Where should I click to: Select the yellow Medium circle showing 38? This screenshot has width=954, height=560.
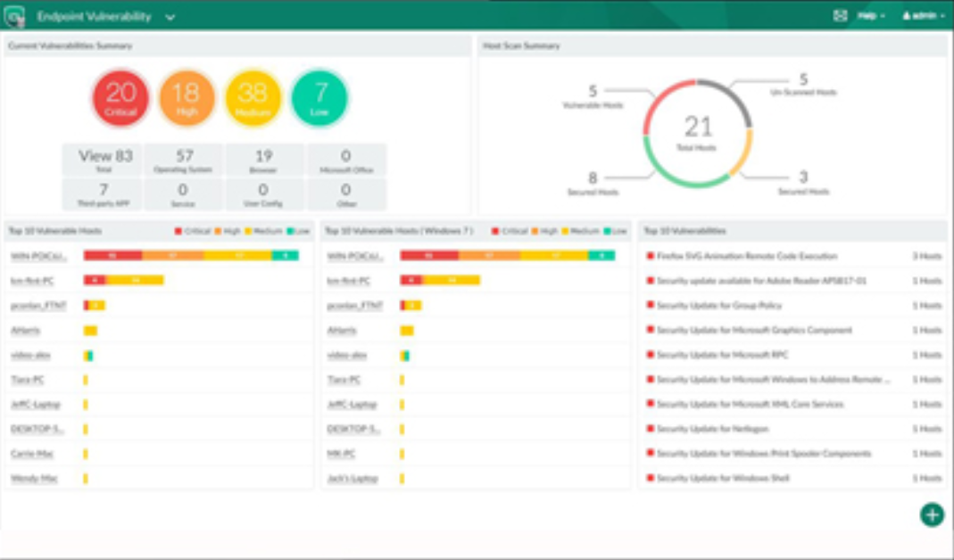coord(252,98)
